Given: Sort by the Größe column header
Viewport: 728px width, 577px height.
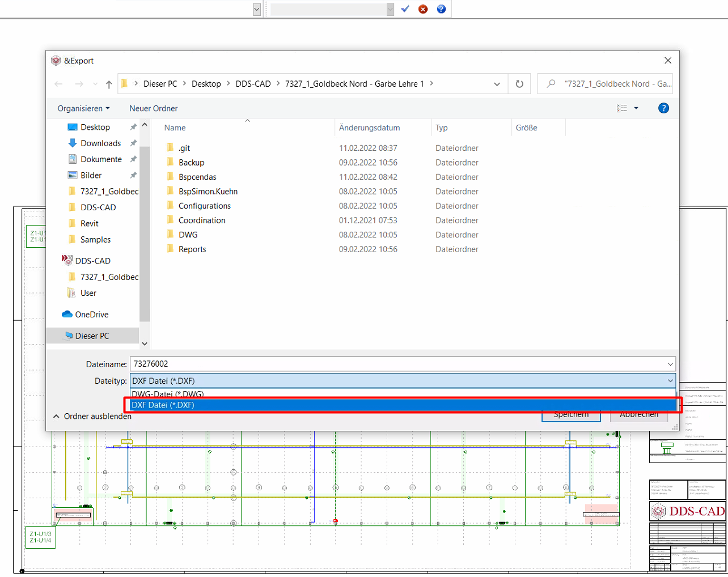Looking at the screenshot, I should coord(526,128).
